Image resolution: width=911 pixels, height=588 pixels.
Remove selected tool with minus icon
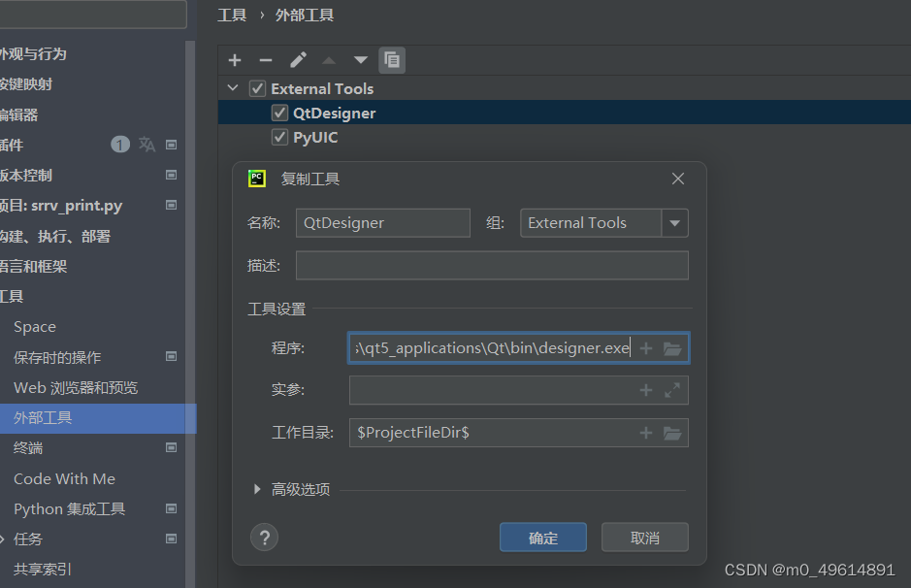266,60
